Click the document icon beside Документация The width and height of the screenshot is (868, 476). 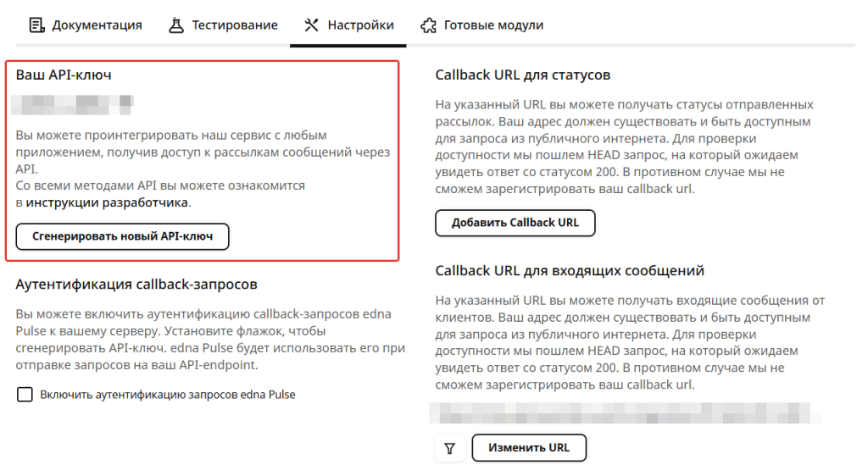click(36, 25)
